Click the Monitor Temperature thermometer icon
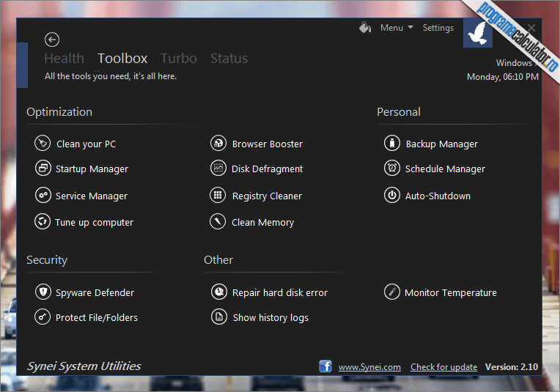 coord(392,292)
